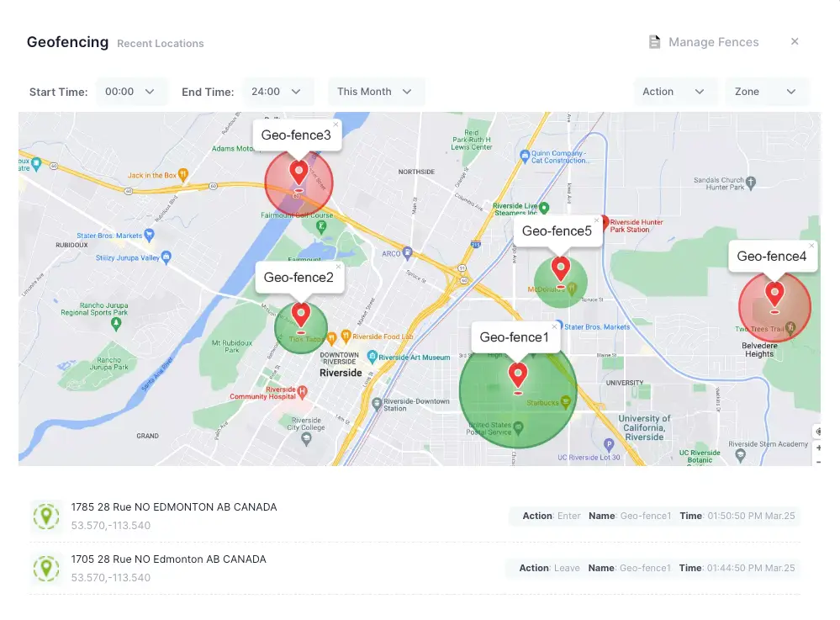Zoom out using the map minus control
Image resolution: width=840 pixels, height=620 pixels.
tap(820, 464)
